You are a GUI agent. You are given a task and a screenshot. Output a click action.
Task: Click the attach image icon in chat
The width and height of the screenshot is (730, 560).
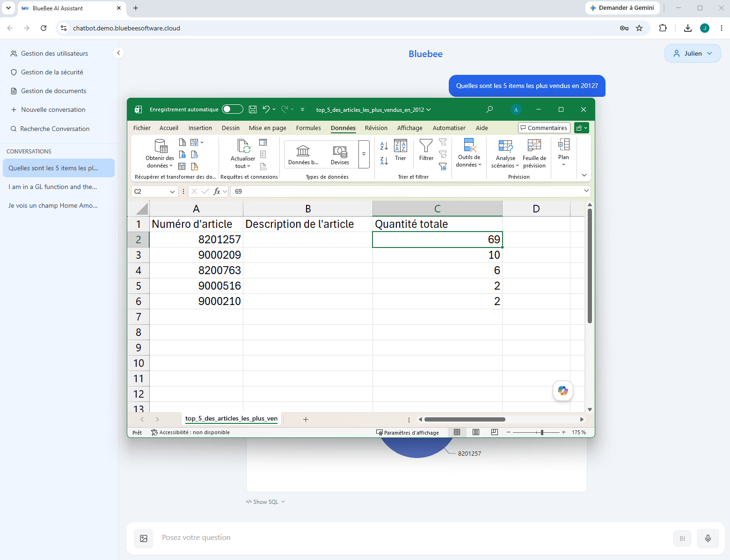(x=144, y=538)
